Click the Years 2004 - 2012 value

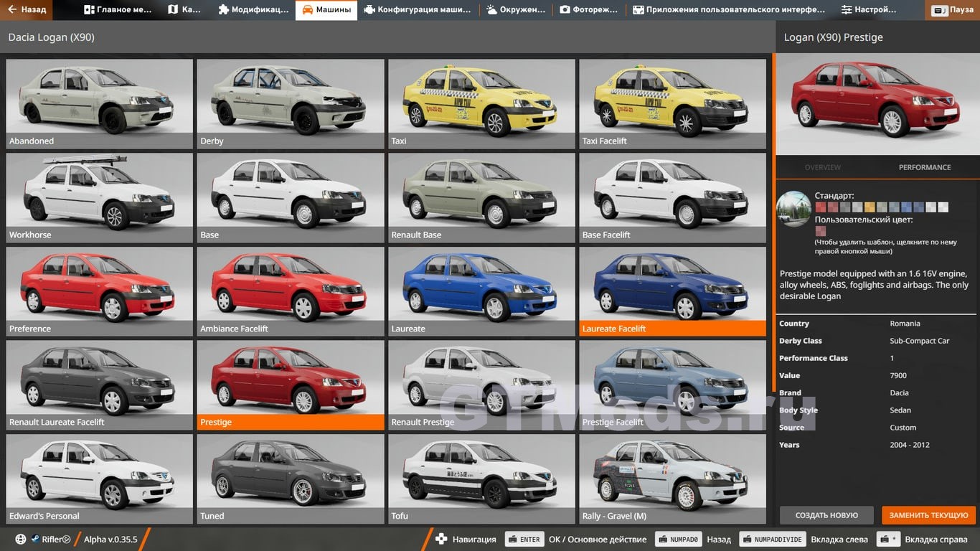[910, 445]
